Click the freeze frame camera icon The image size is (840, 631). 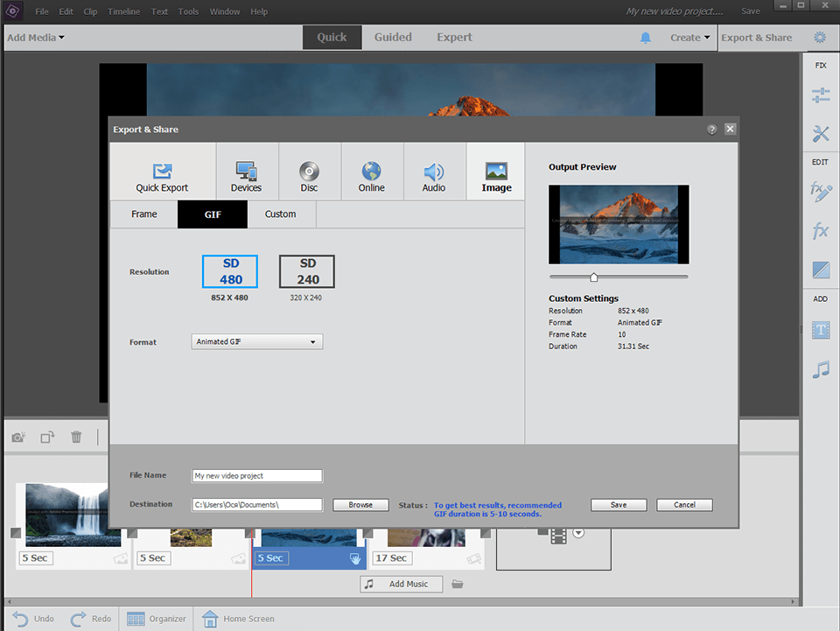(x=18, y=437)
